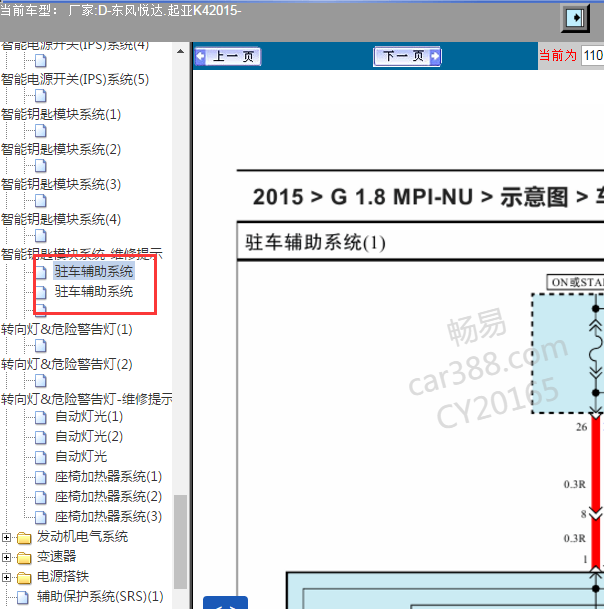604x609 pixels.
Task: Click the 电源搭铁 folder icon
Action: [24, 578]
